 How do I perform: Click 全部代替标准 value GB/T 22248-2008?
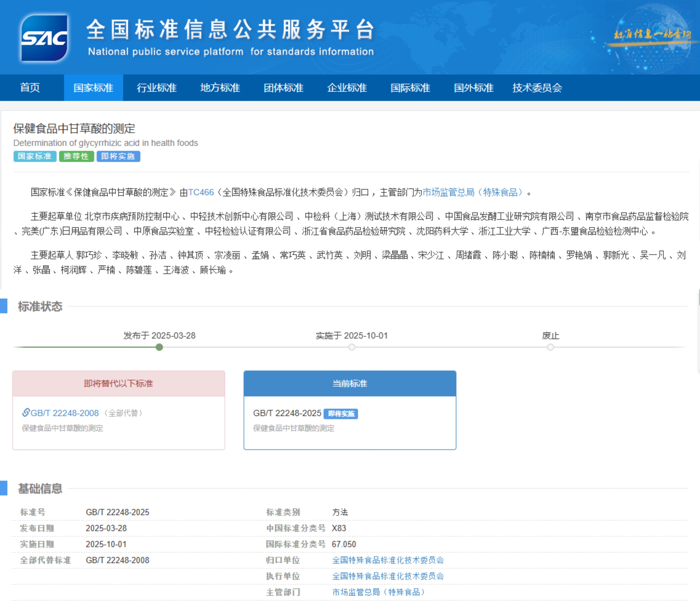[x=117, y=560]
